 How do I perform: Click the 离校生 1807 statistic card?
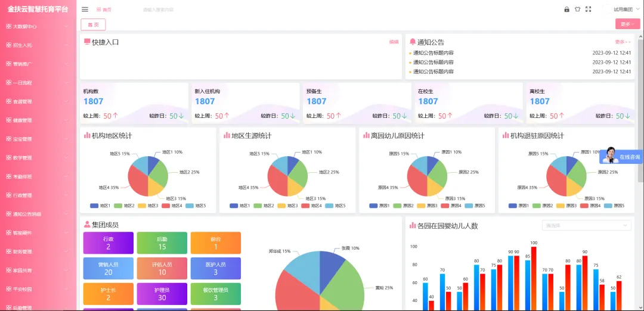coord(580,104)
